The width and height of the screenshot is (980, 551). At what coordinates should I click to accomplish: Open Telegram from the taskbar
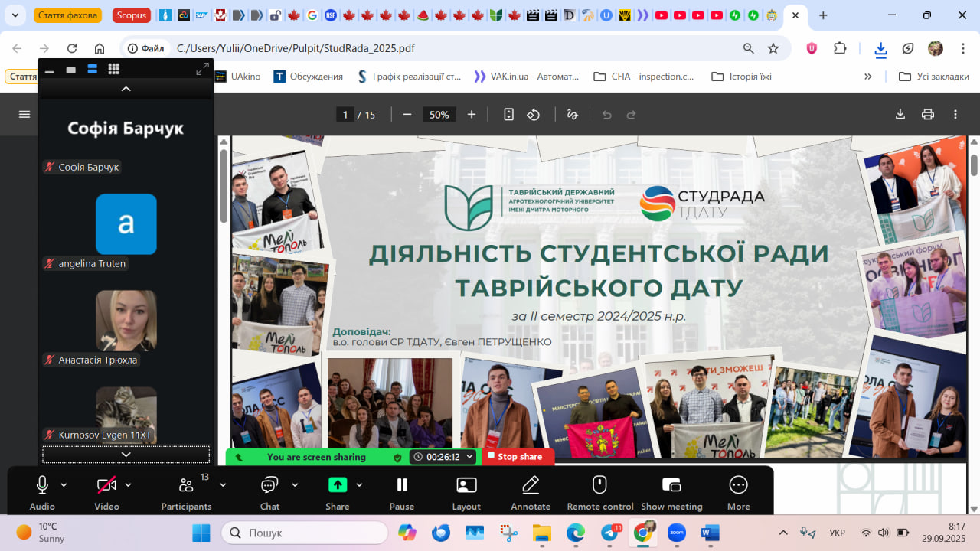[x=610, y=533]
